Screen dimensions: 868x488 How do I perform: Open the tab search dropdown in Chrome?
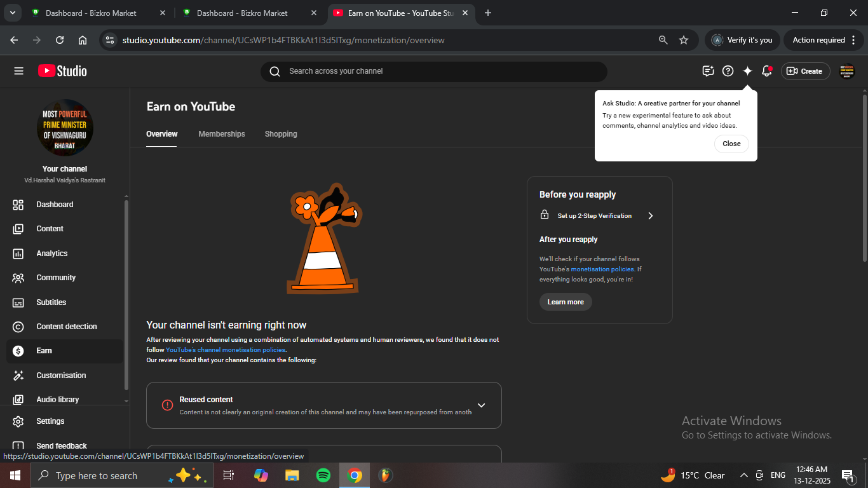click(12, 13)
